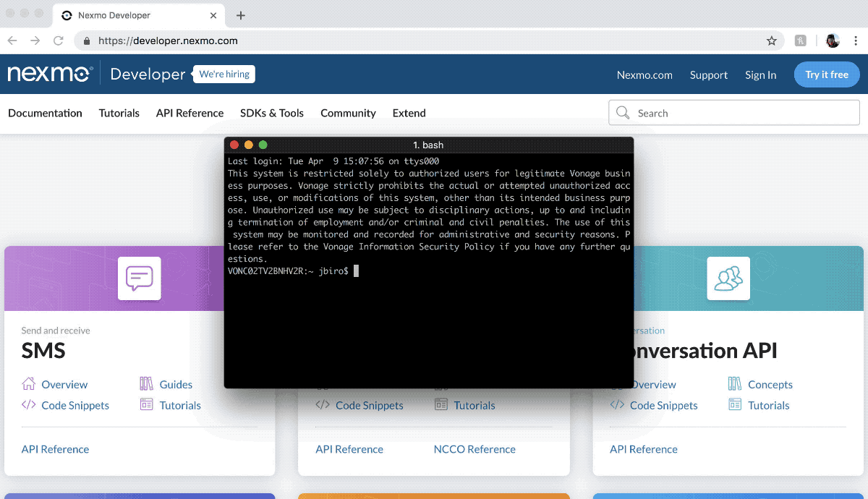Click the terminal title '1. bash'
The height and width of the screenshot is (499, 868).
click(428, 145)
